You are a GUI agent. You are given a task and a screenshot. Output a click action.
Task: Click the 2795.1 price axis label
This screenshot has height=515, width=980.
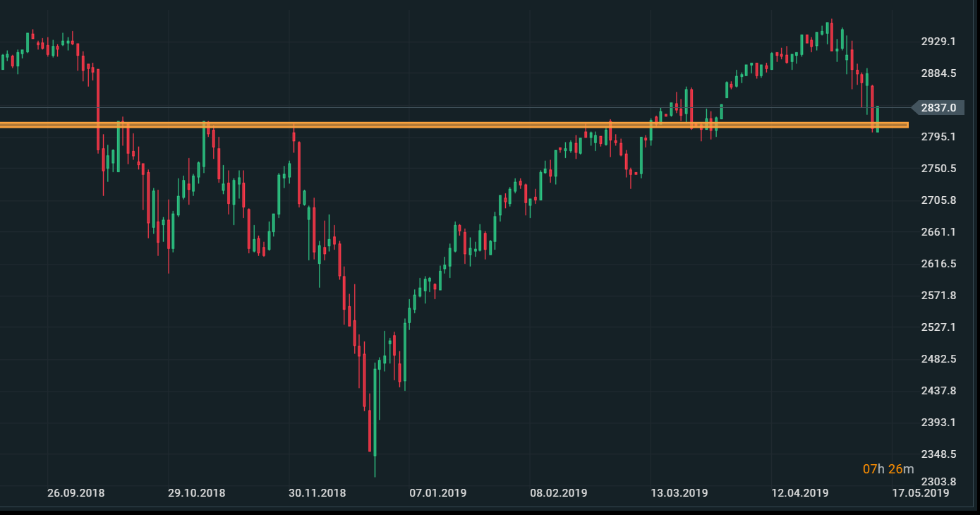pos(938,136)
